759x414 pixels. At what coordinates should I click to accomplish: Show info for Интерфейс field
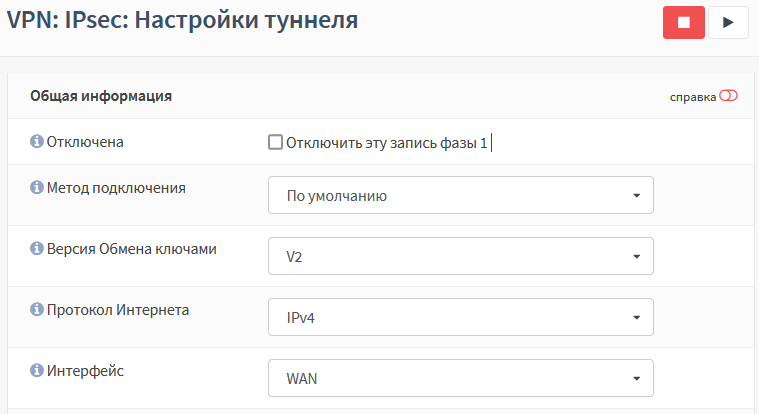point(37,370)
